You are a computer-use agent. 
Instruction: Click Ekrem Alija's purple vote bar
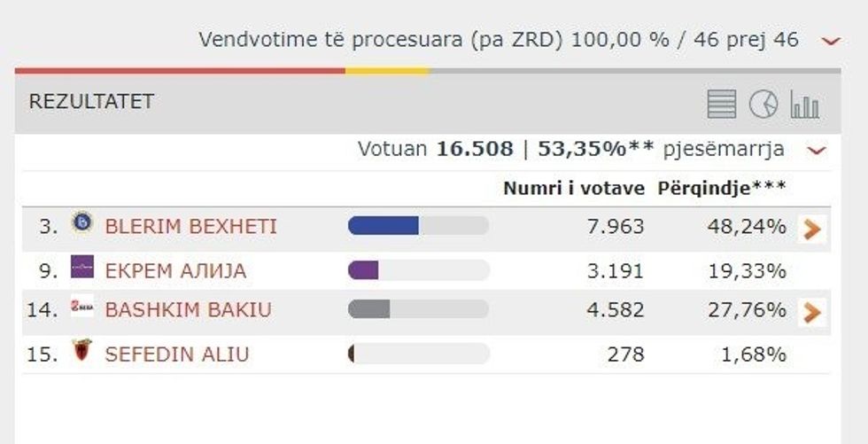coord(364,270)
